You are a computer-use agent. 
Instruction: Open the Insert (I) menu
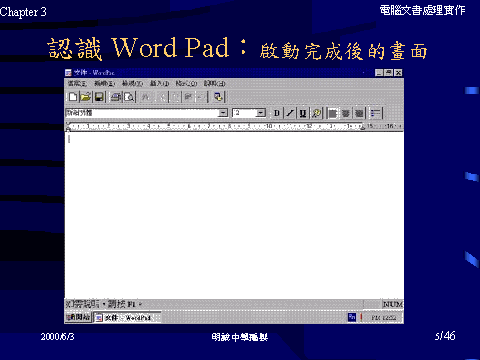[159, 83]
